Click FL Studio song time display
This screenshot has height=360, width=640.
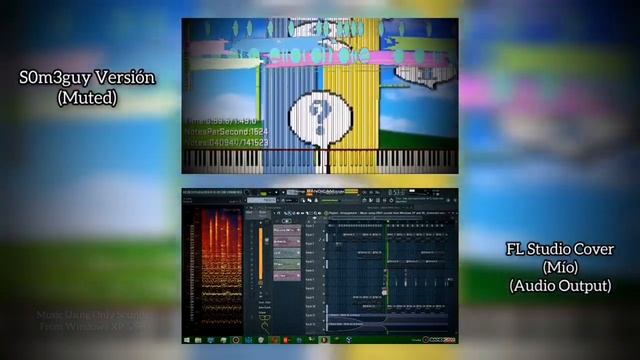397,192
